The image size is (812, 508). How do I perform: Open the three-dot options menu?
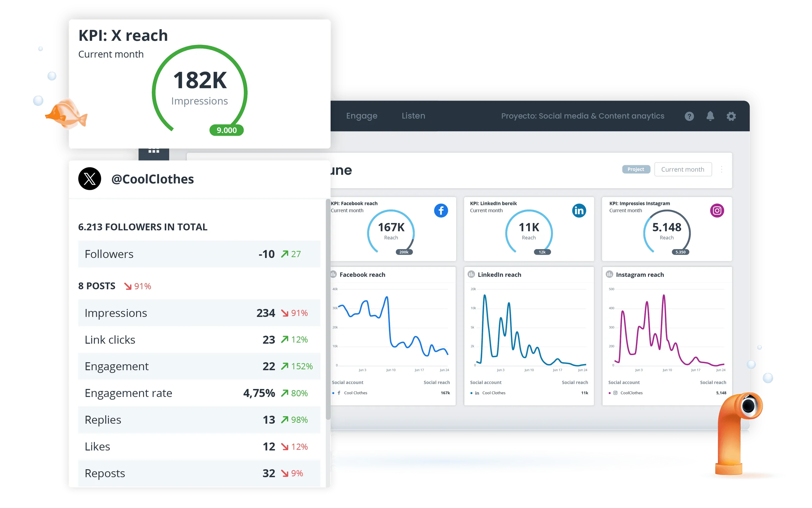click(x=721, y=169)
